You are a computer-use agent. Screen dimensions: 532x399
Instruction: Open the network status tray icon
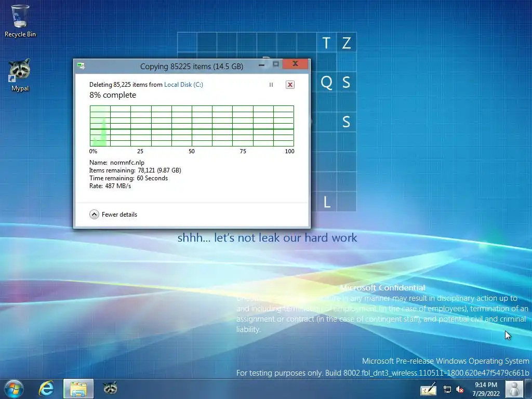(447, 390)
